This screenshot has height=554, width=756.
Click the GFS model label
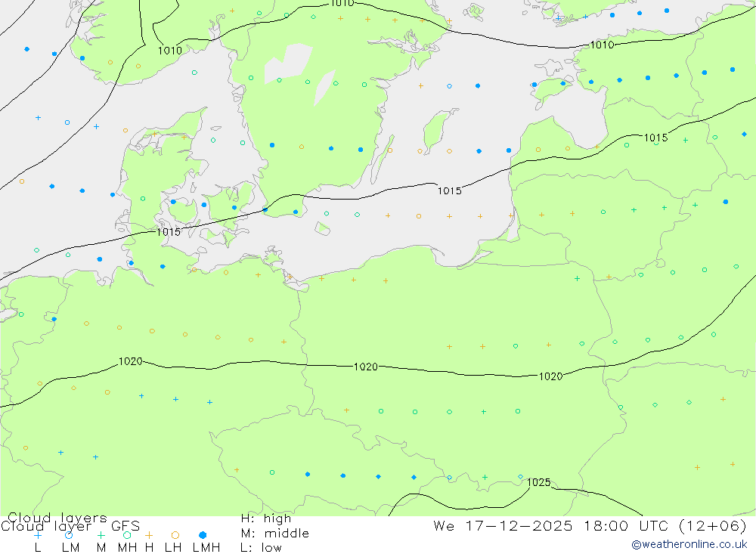click(x=125, y=526)
